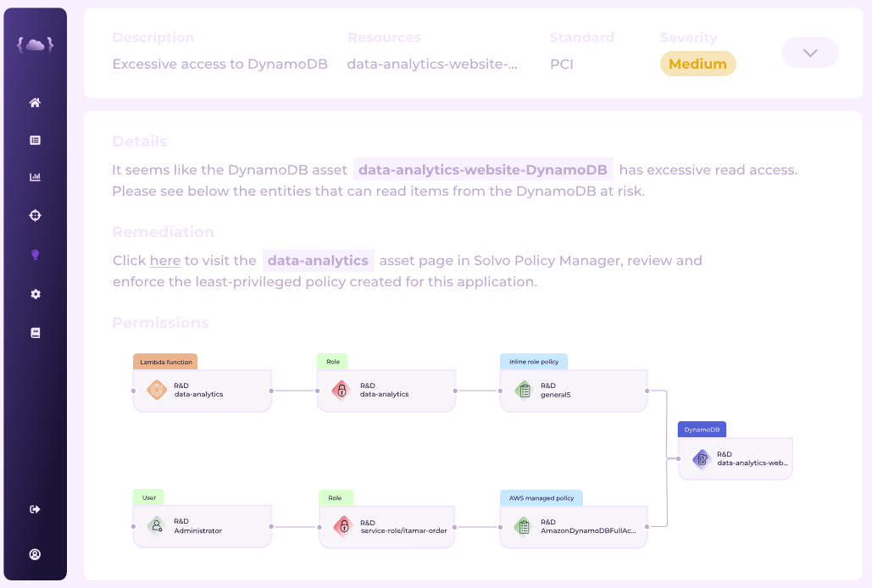Select the generalS inline role policy node
Image resolution: width=872 pixels, height=588 pixels.
pyautogui.click(x=574, y=391)
